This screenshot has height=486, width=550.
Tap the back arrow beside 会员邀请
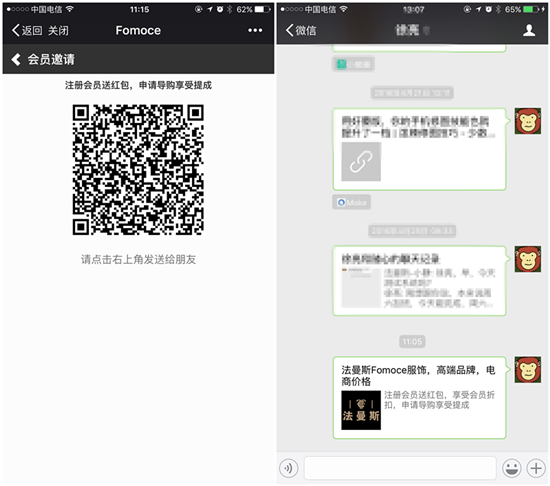tap(16, 59)
